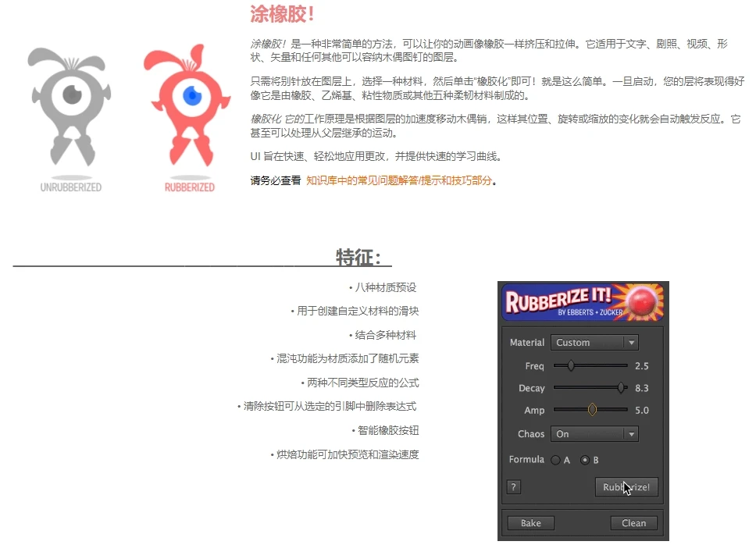Click the Freq slider handle
The height and width of the screenshot is (552, 756).
571,365
